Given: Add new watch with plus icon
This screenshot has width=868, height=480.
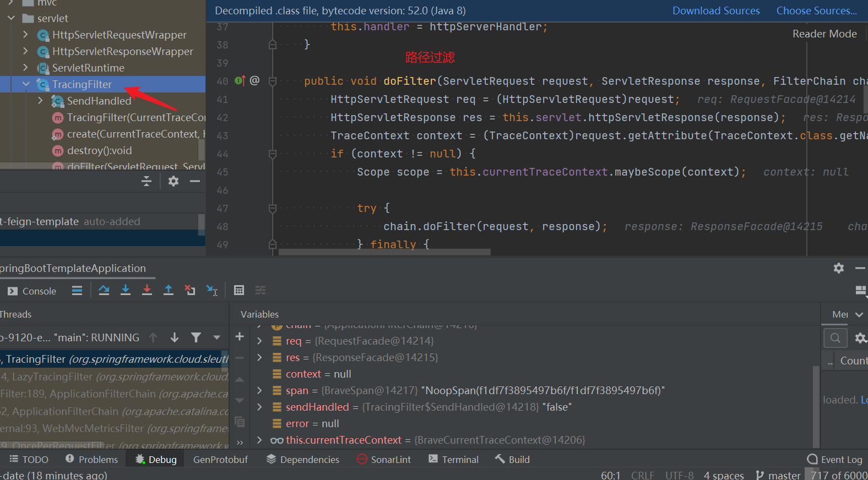Looking at the screenshot, I should (240, 336).
